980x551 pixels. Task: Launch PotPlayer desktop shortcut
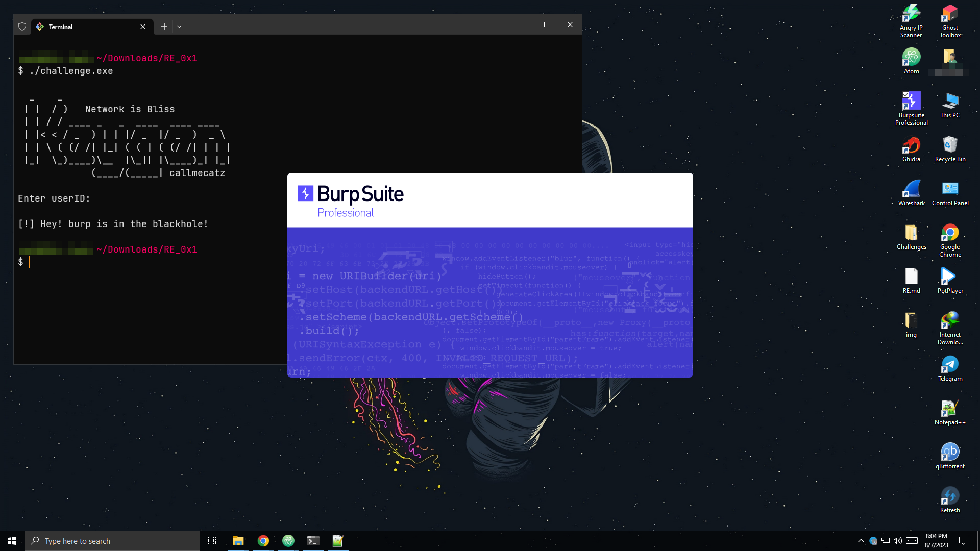(950, 280)
